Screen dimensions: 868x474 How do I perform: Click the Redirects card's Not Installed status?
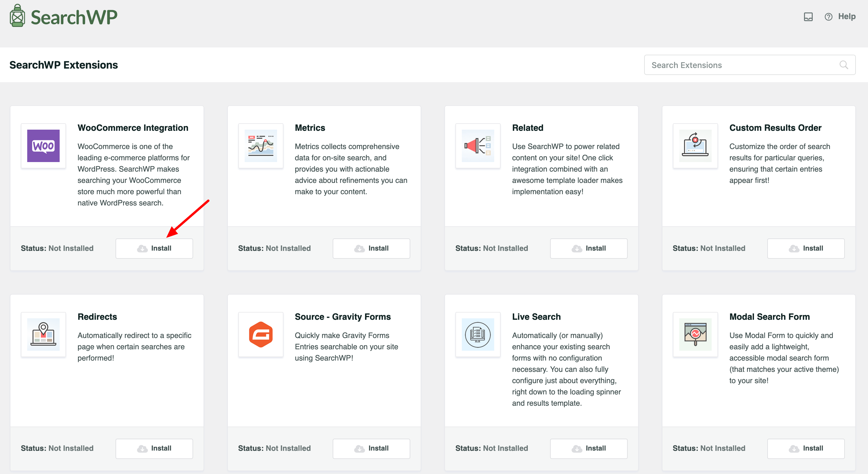[x=71, y=449]
